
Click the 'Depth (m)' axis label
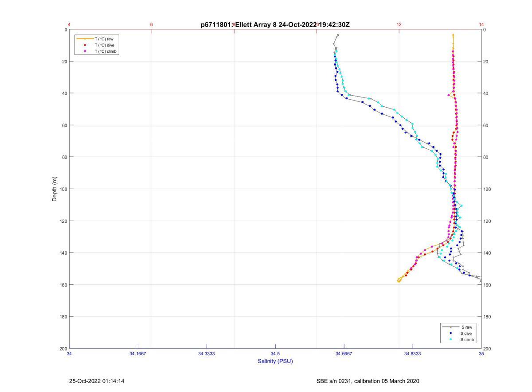[55, 189]
